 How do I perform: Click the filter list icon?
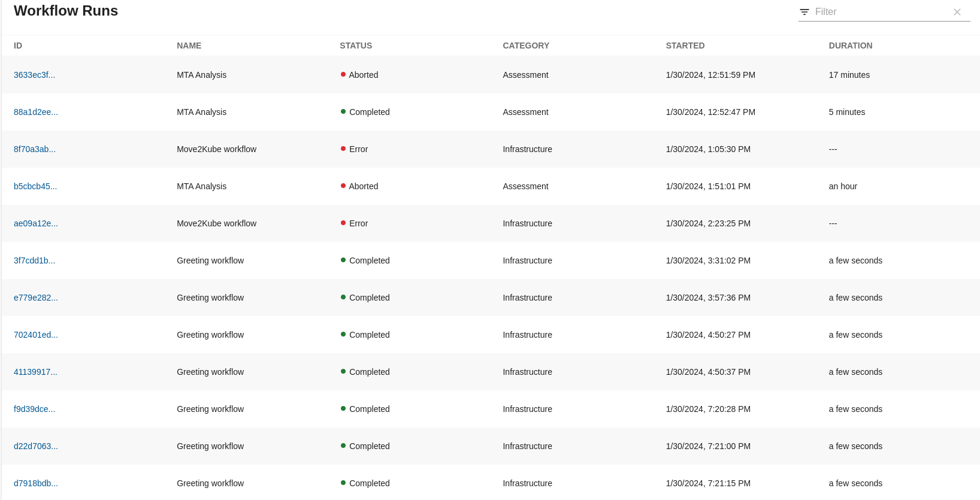[x=804, y=12]
